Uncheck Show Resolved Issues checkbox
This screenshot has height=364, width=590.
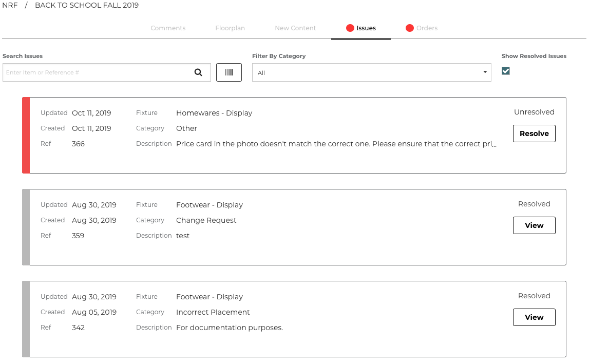click(x=506, y=71)
